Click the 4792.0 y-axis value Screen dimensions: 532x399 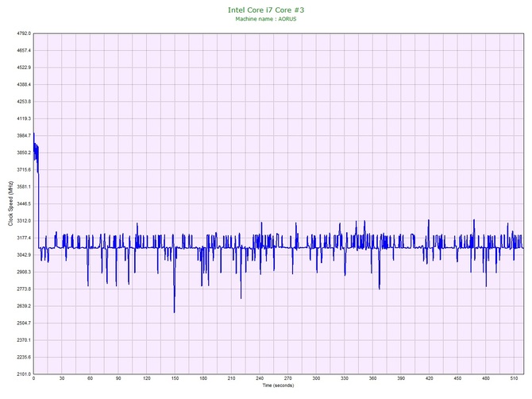tap(24, 33)
